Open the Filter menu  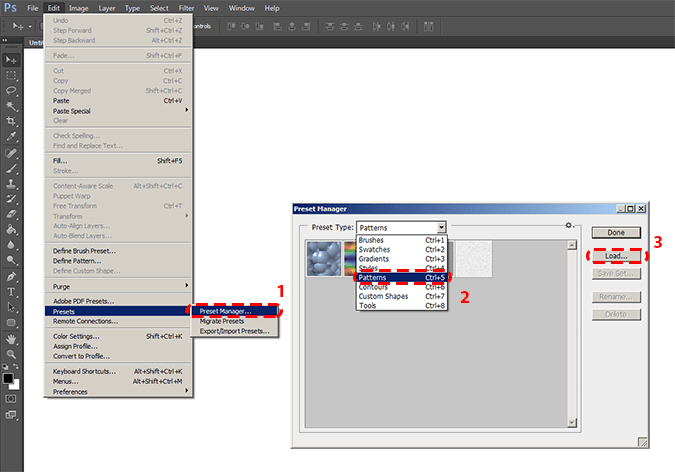(186, 8)
